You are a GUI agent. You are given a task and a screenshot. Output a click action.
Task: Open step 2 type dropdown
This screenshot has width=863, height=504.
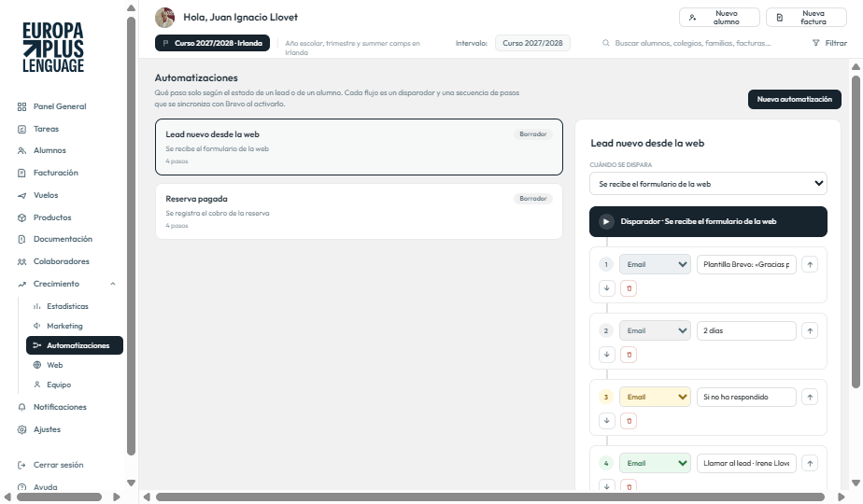pos(655,331)
